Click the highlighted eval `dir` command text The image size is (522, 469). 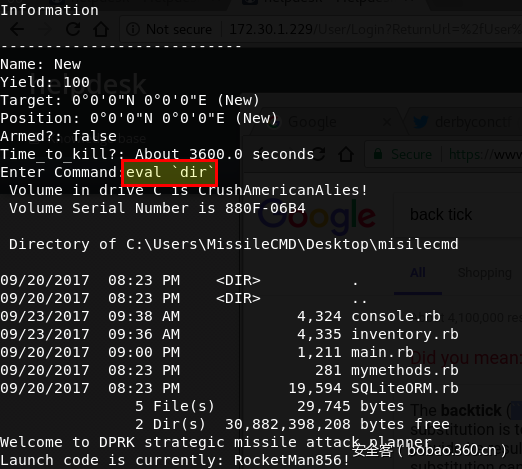pos(170,173)
